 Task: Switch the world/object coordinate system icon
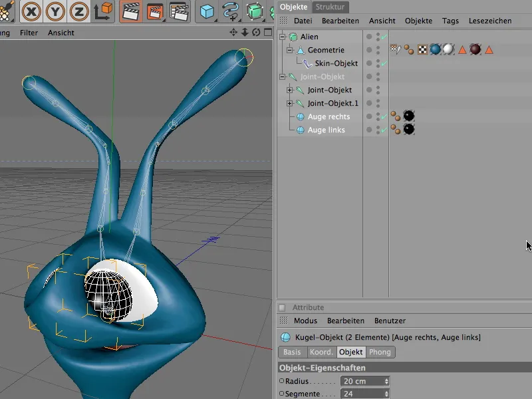103,11
